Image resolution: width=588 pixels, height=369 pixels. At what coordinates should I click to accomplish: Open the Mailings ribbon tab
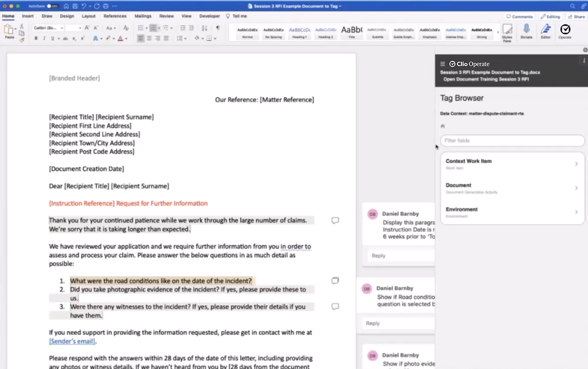[143, 16]
